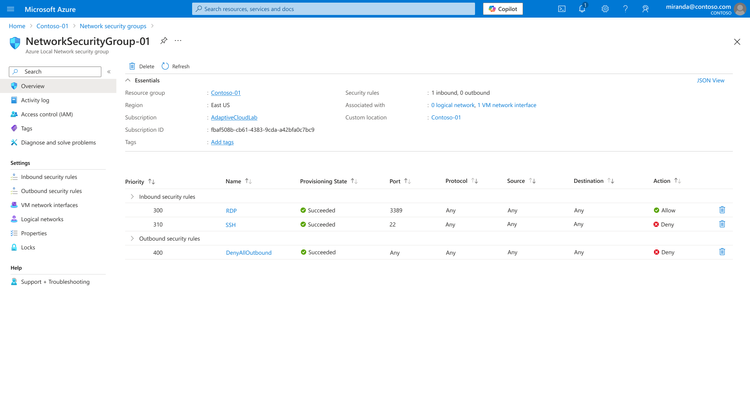Collapse the Inbound security rules group
This screenshot has width=750, height=408.
[x=132, y=197]
